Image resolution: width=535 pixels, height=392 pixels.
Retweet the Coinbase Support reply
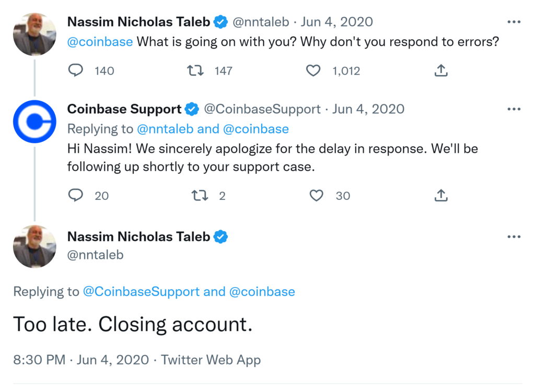200,196
